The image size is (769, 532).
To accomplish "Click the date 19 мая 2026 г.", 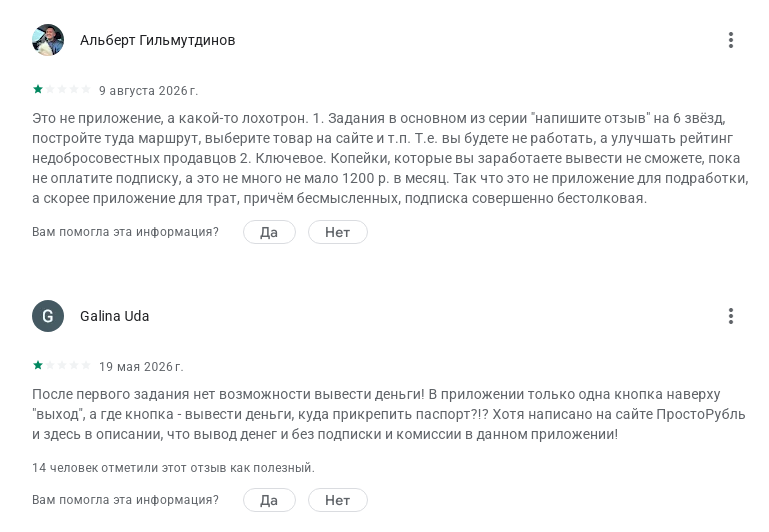I will click(x=141, y=367).
